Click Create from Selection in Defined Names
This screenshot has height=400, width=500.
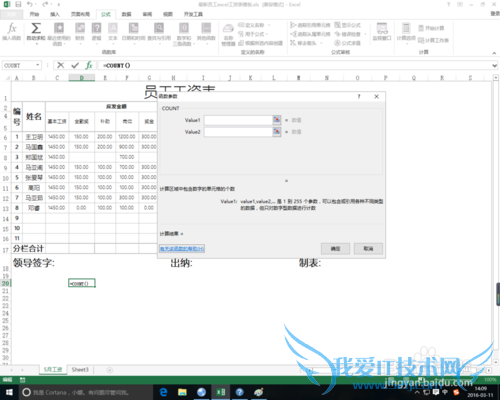[x=260, y=43]
